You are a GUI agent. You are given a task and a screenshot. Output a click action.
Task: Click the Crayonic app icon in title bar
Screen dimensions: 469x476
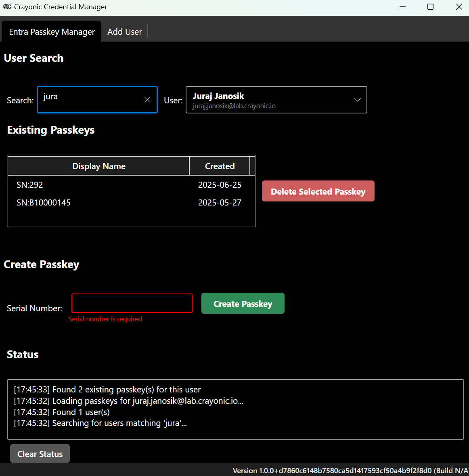(x=7, y=7)
